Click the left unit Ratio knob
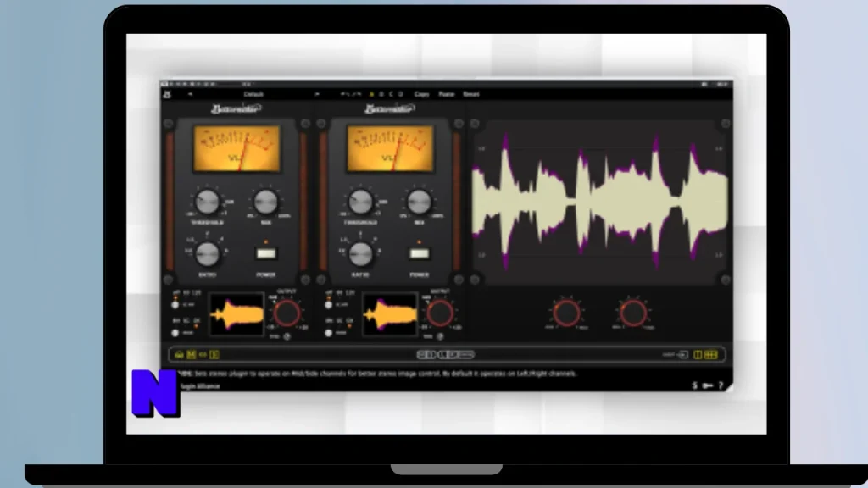Viewport: 868px width, 488px height. pos(208,254)
